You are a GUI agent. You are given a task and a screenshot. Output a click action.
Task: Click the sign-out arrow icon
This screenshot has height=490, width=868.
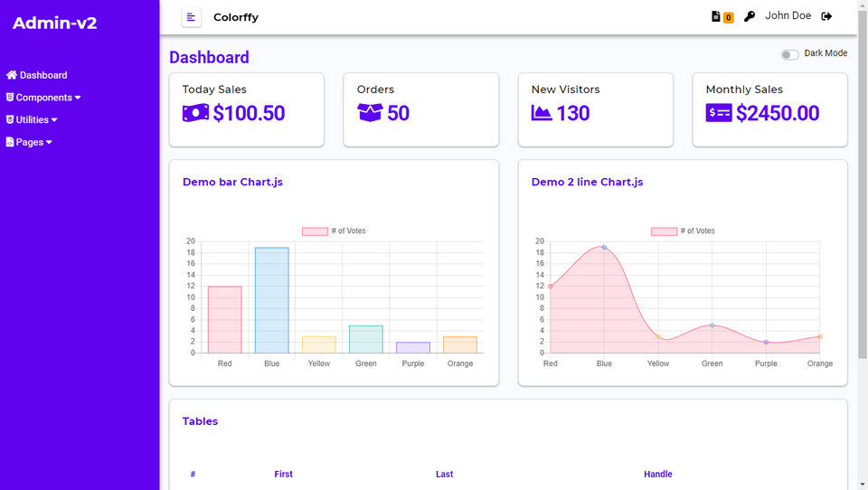(x=826, y=16)
